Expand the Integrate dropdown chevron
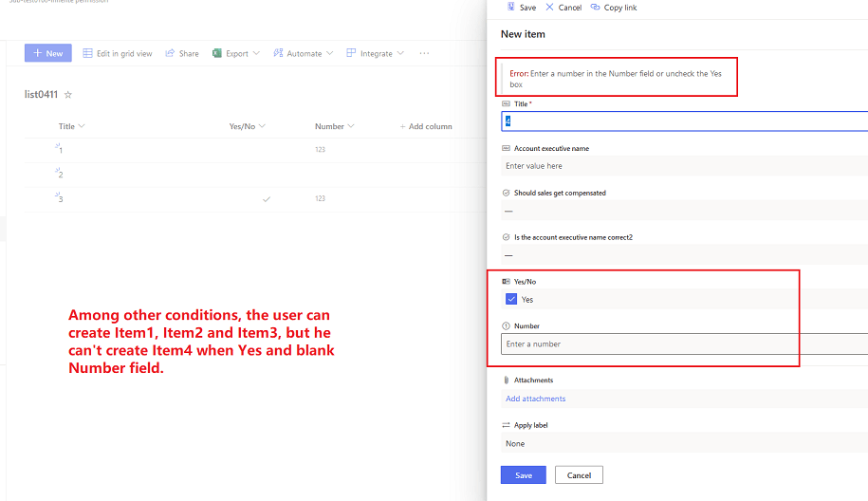 [400, 53]
